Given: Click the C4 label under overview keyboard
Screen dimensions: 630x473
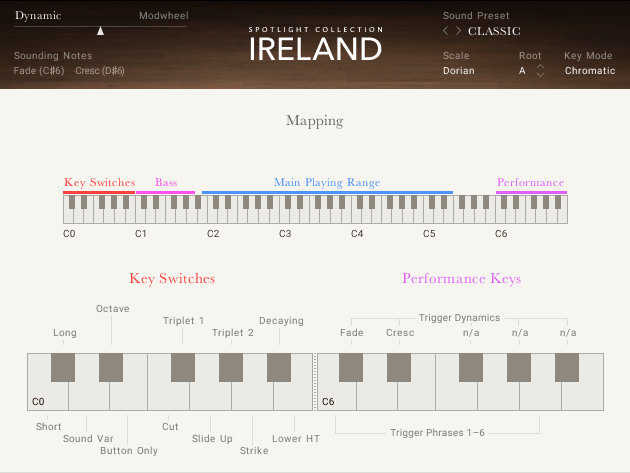Looking at the screenshot, I should click(x=357, y=234).
